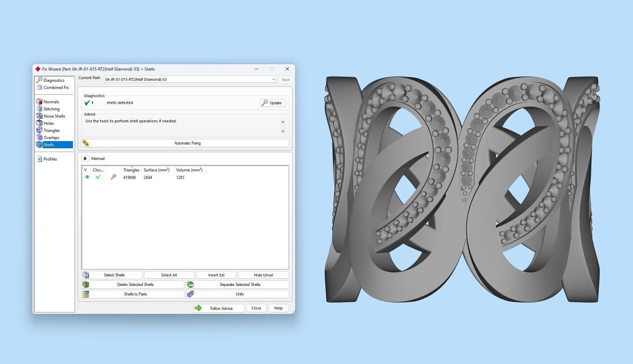Click the Select Shells button
The height and width of the screenshot is (364, 633).
[x=112, y=275]
